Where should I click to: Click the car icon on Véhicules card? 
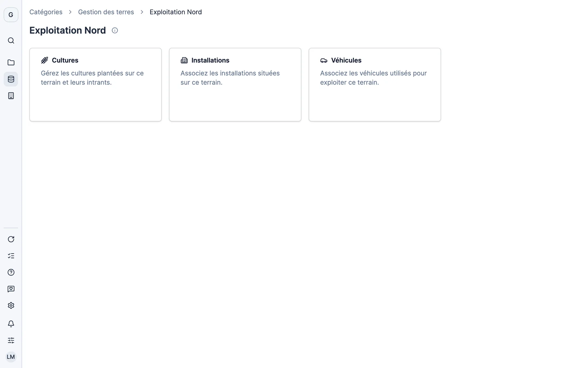click(324, 60)
